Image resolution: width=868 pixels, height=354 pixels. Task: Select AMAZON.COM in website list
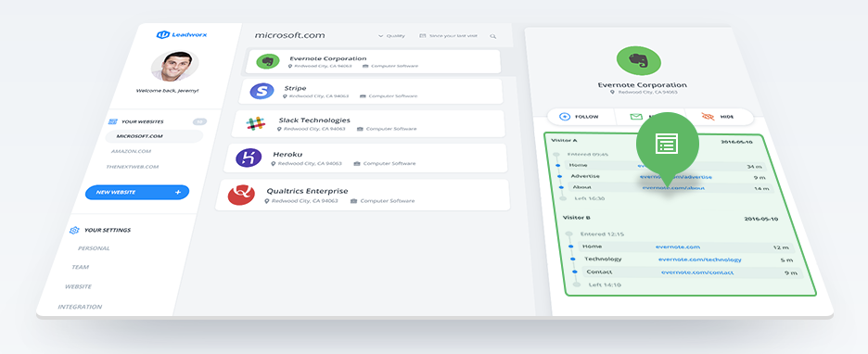pos(131,151)
